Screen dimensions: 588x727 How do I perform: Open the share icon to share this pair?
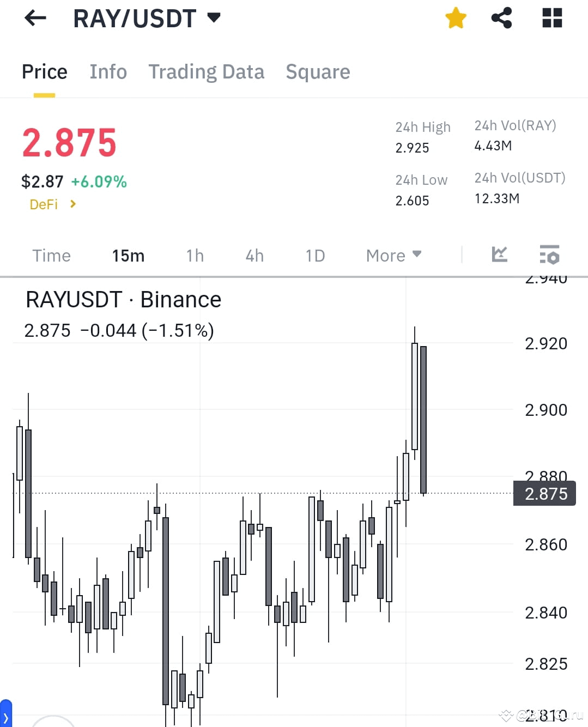[x=501, y=17]
